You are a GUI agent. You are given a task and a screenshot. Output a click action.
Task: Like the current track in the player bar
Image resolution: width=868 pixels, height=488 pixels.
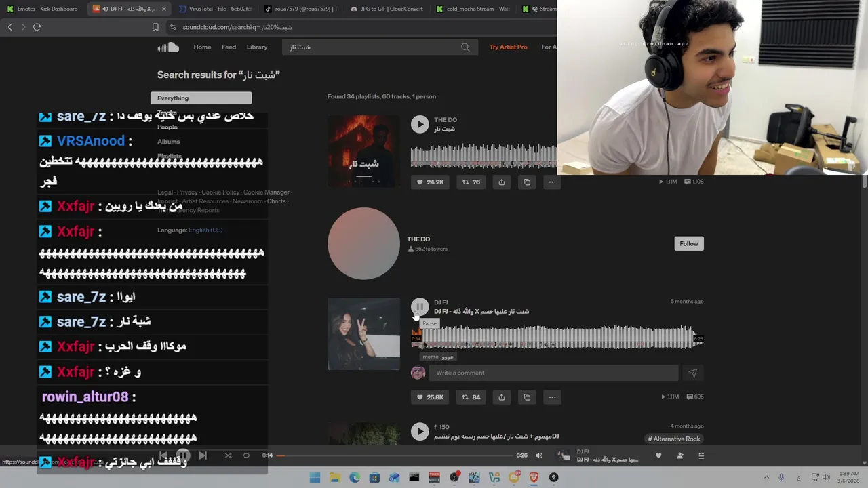658,455
